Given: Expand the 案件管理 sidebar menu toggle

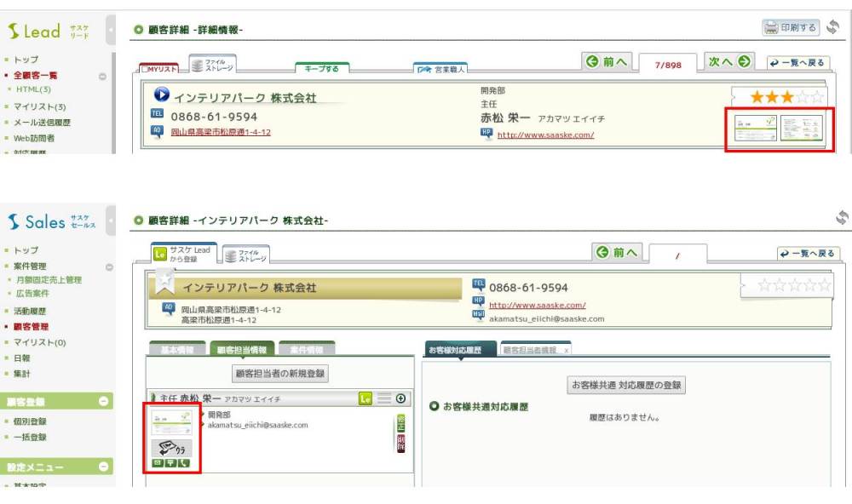Looking at the screenshot, I should [108, 266].
